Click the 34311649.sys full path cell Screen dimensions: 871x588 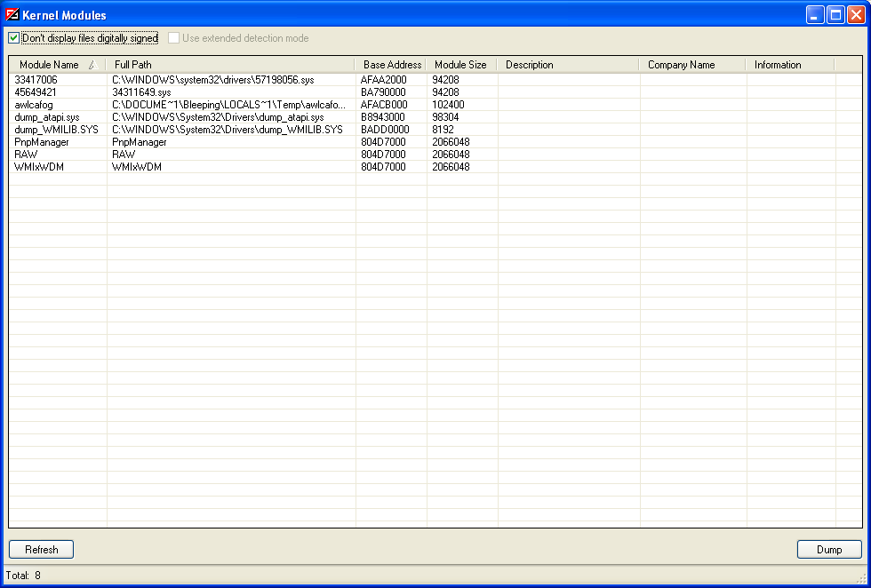coord(141,92)
